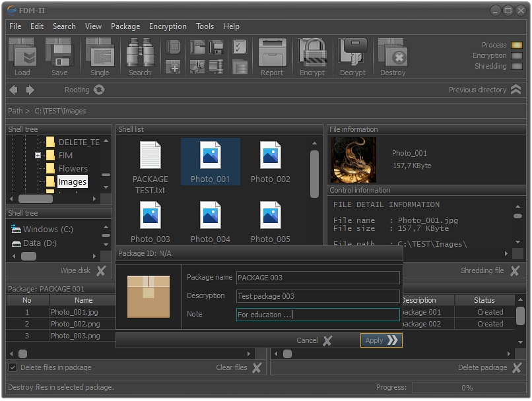Screen dimensions: 532x401
Task: Click the Shredding indicator swatch
Action: click(x=517, y=66)
